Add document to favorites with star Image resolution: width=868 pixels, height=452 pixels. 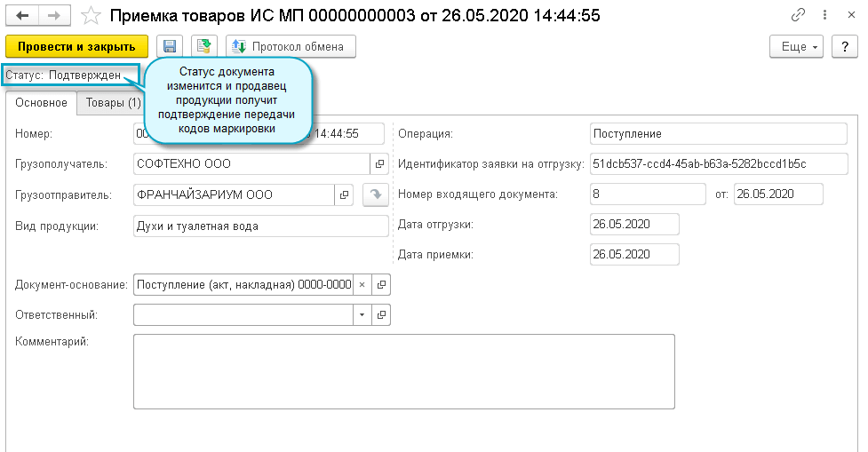click(91, 16)
